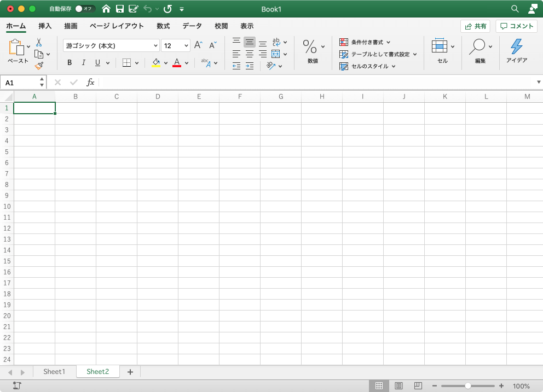543x392 pixels.
Task: Switch to page break preview
Action: tap(418, 386)
